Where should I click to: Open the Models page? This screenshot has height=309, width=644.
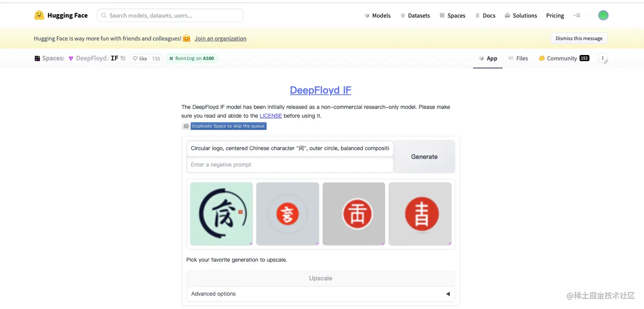(377, 15)
